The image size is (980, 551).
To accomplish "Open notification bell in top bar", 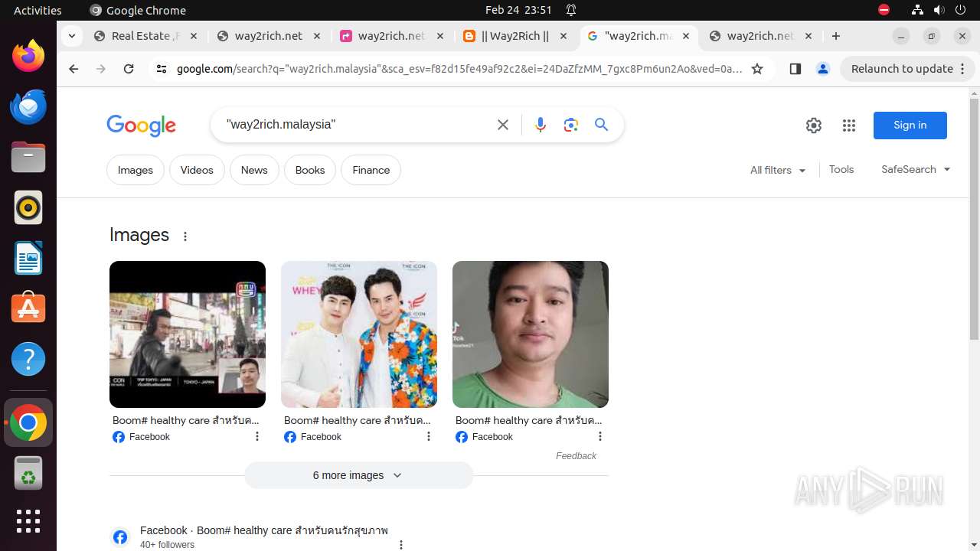I will (571, 10).
